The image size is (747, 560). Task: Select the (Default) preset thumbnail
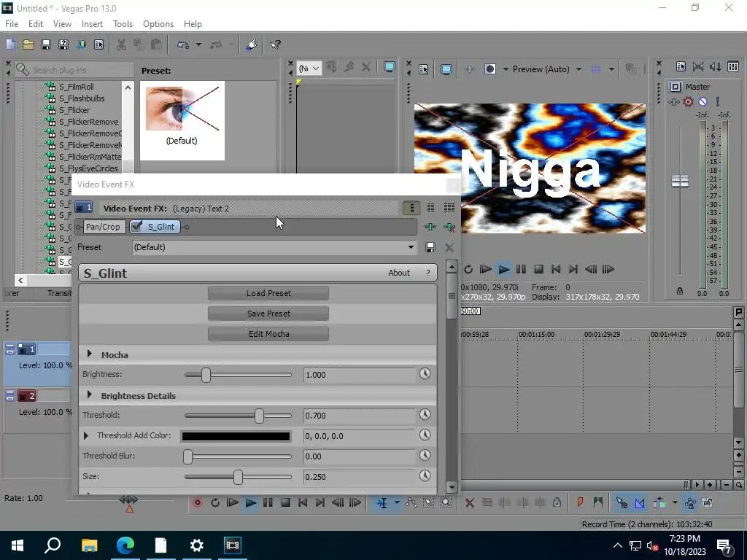182,120
